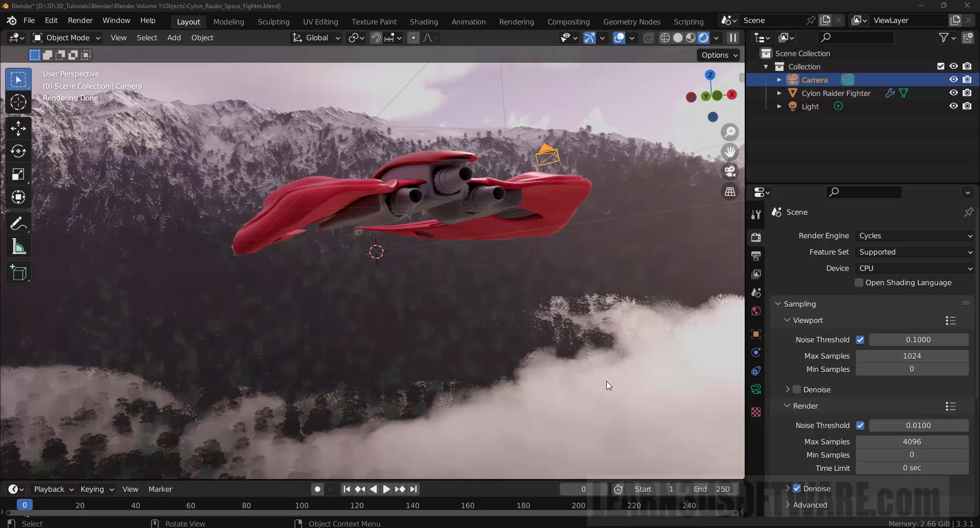
Task: Open the Texture properties tab
Action: pyautogui.click(x=756, y=412)
